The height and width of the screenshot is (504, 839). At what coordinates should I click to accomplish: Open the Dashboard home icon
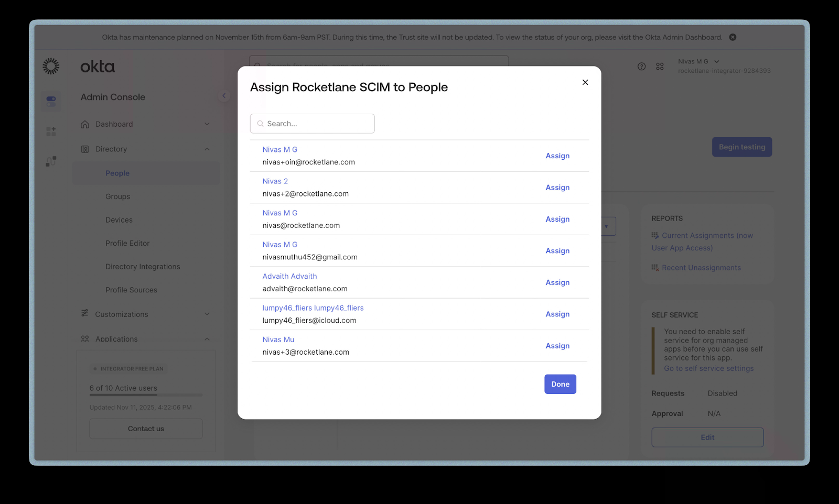tap(85, 124)
